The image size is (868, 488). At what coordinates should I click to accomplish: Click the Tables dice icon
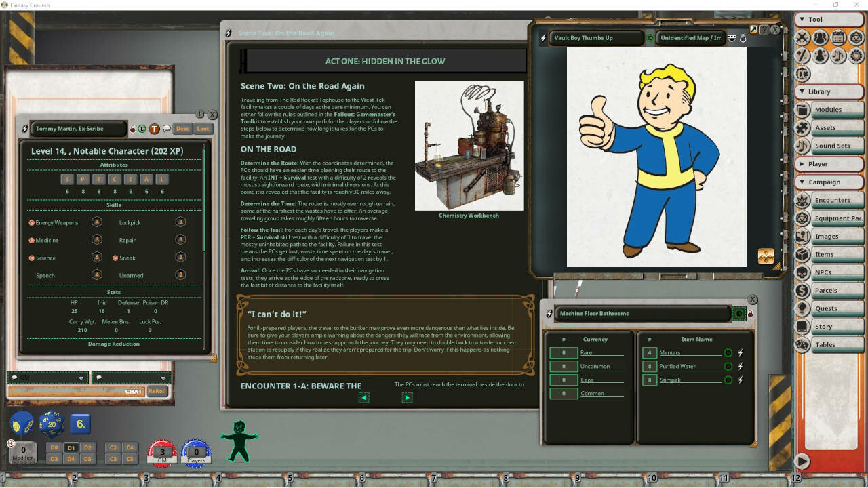coord(803,344)
